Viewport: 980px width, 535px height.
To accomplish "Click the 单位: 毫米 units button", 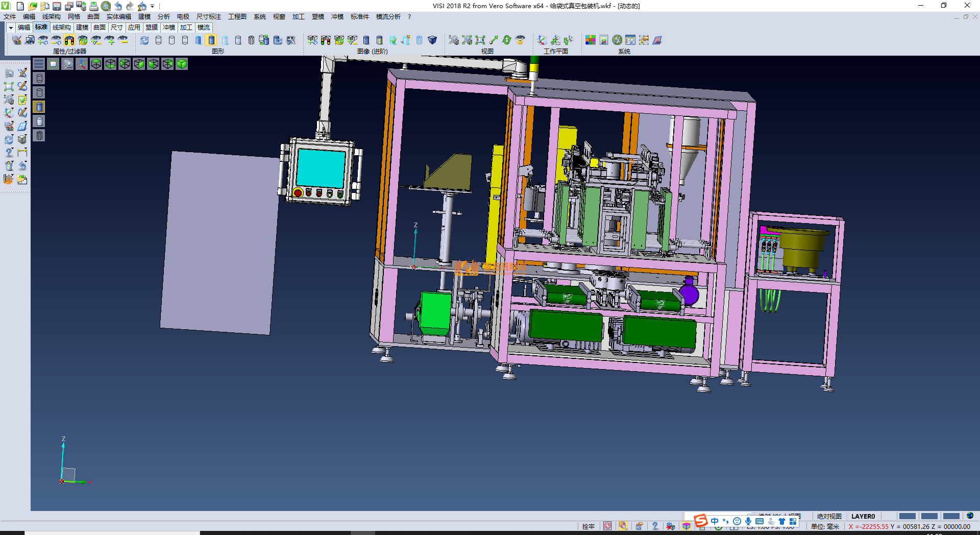I will [825, 526].
